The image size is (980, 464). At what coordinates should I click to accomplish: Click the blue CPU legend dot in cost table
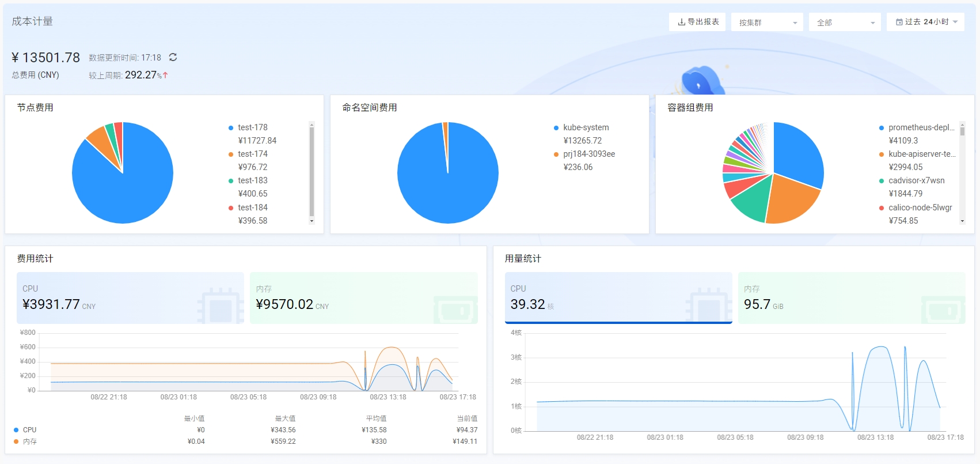coord(16,430)
